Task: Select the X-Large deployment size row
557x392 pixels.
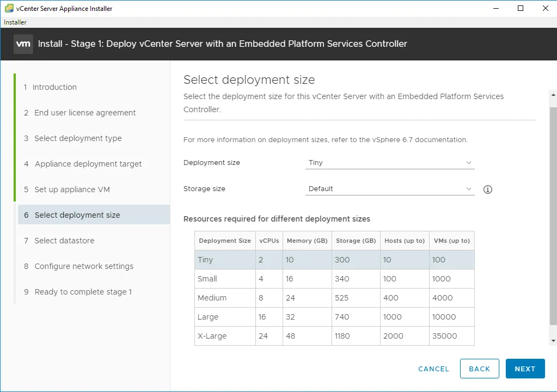Action: pos(334,336)
